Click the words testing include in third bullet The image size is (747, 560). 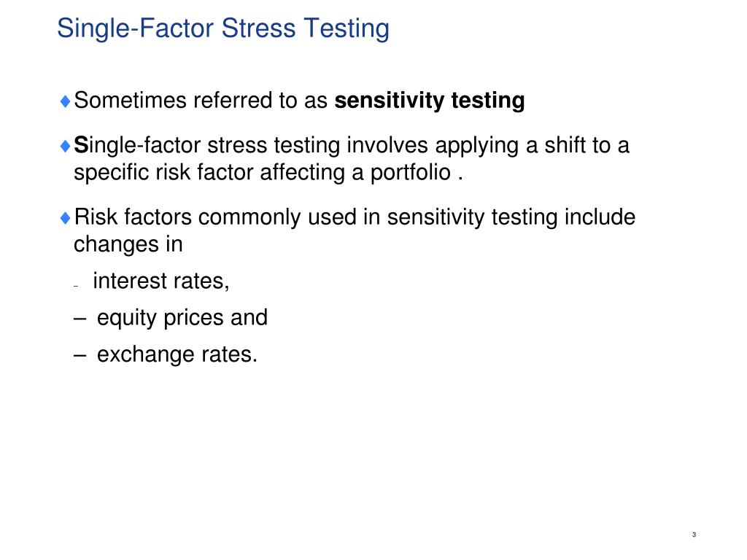point(564,217)
